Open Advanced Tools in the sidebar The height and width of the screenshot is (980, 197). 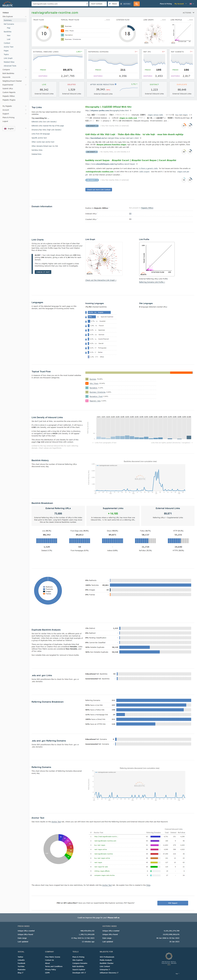[x=10, y=66]
